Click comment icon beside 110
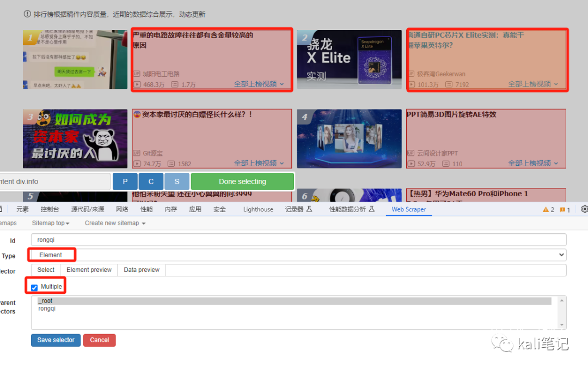Viewport: 588px width, 369px height. click(446, 164)
